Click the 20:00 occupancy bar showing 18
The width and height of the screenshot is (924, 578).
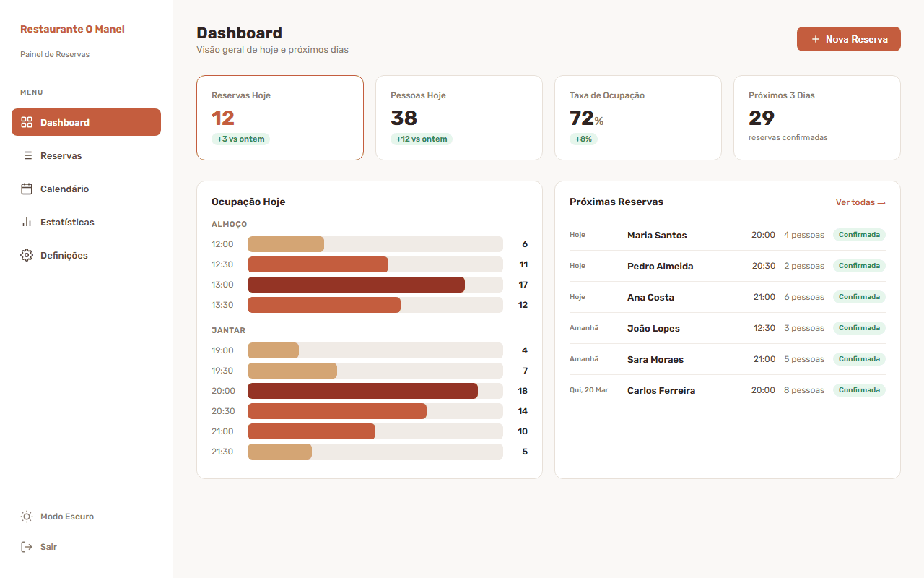click(362, 390)
